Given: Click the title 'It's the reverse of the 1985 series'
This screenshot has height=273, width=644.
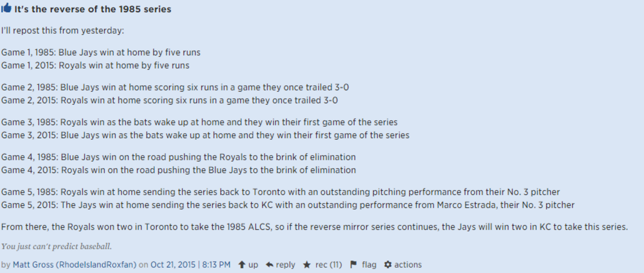Looking at the screenshot, I should [x=93, y=9].
